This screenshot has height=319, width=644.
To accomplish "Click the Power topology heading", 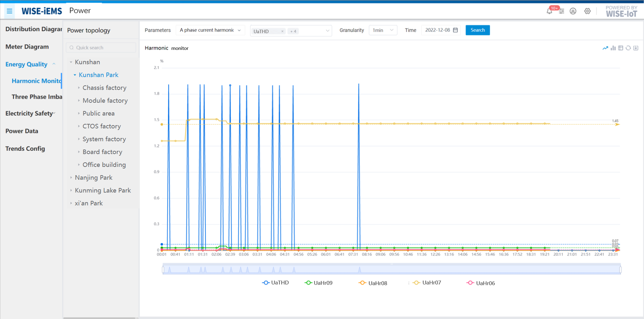I will coord(89,30).
